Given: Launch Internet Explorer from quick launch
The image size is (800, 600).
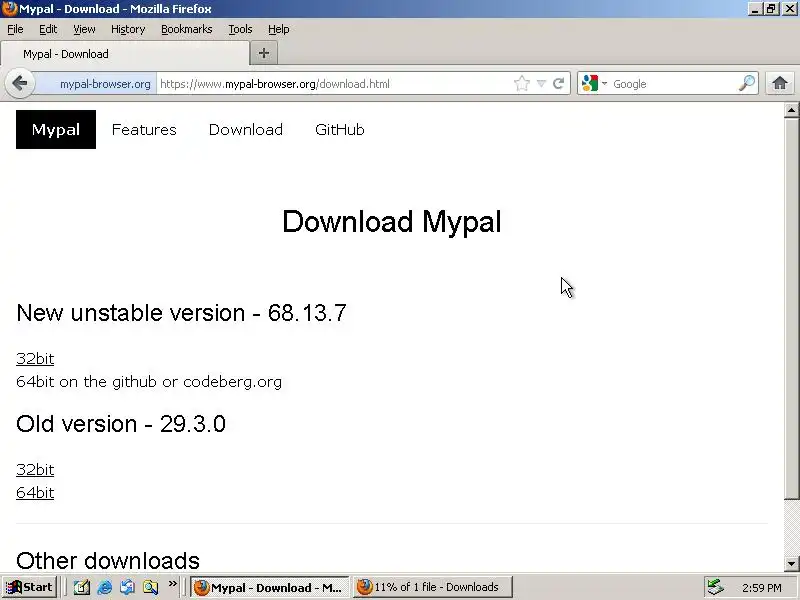Looking at the screenshot, I should click(x=105, y=588).
